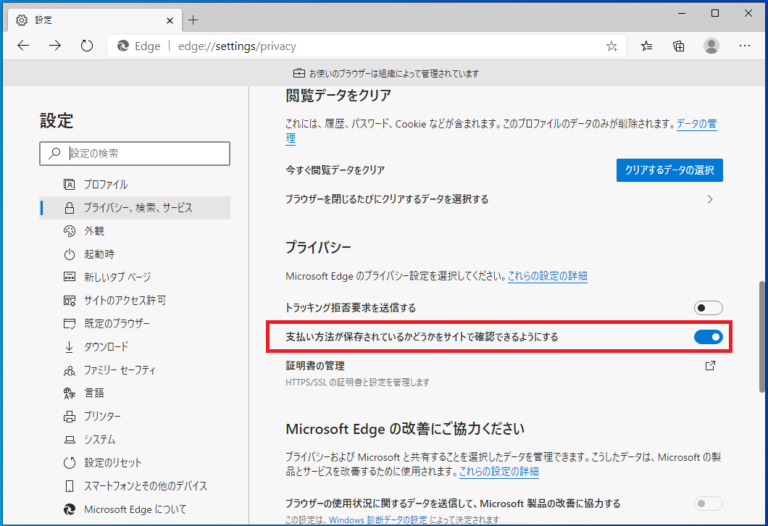
Task: Open the Edge settings and more menu
Action: click(x=744, y=46)
